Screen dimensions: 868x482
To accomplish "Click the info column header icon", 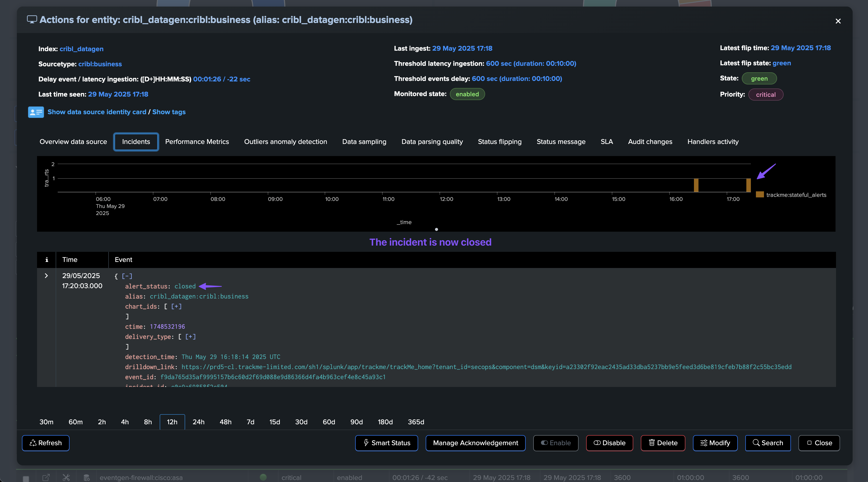I will tap(47, 260).
